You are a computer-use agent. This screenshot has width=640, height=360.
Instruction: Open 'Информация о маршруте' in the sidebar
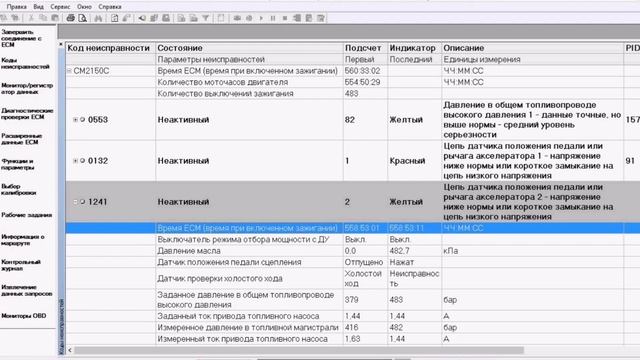22,240
